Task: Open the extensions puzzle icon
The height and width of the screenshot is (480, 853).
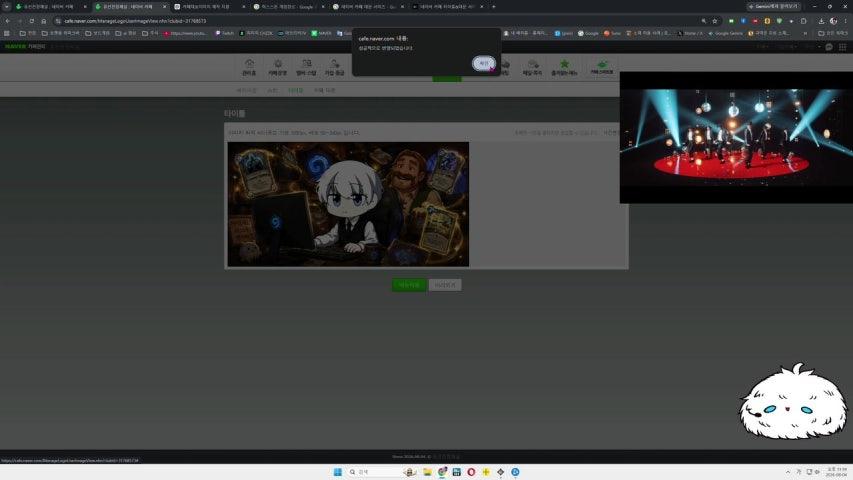Action: click(x=803, y=21)
